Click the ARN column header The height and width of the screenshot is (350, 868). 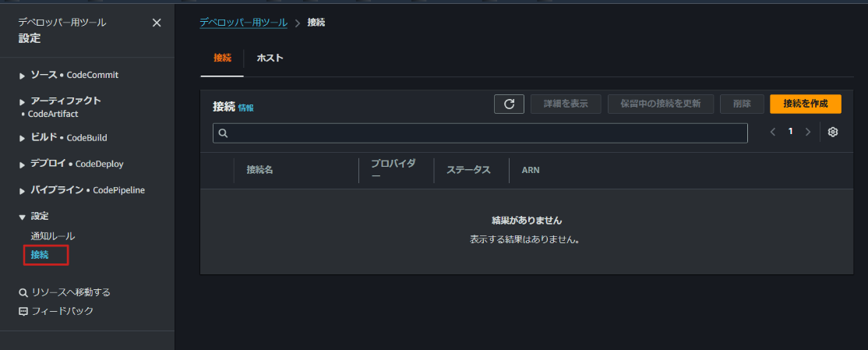point(531,171)
